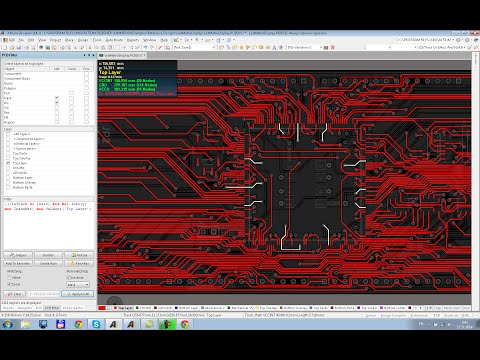This screenshot has width=480, height=360.
Task: Click the first Altium 'A' taskbar icon
Action: [x=114, y=324]
